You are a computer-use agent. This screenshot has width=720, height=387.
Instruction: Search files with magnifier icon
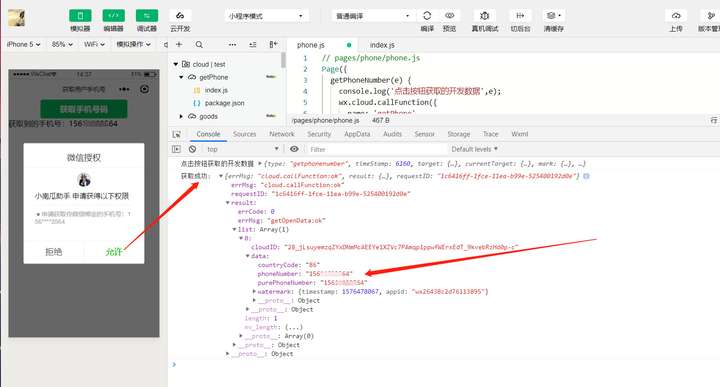click(199, 45)
